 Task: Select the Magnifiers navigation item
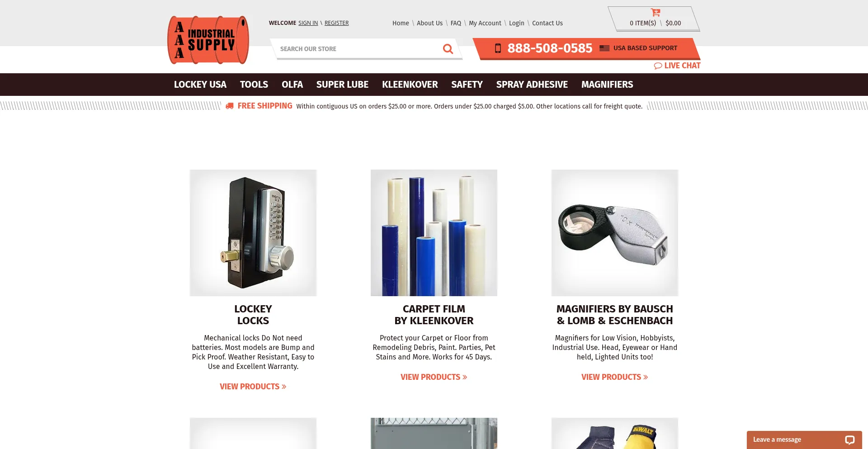607,85
